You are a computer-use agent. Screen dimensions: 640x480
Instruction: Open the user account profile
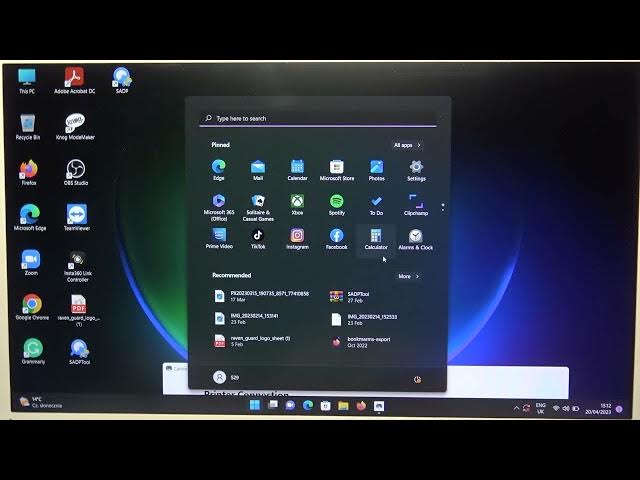(227, 377)
